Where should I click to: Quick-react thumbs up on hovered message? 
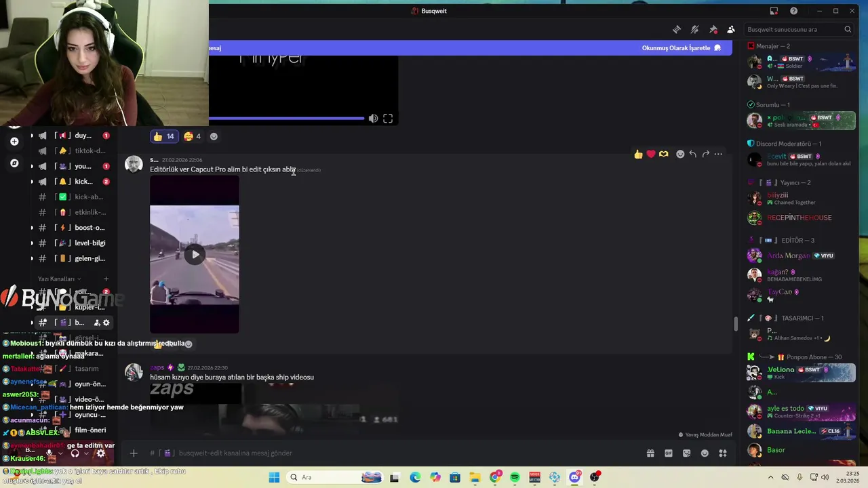(x=638, y=155)
